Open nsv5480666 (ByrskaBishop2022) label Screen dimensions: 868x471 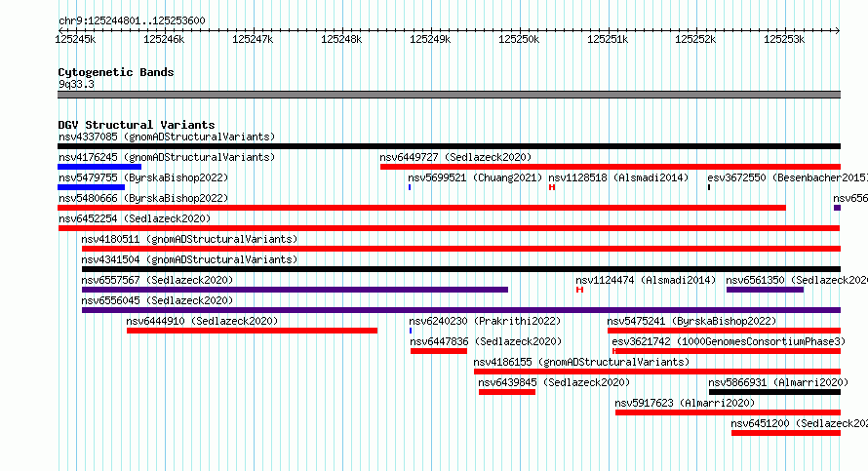[143, 198]
